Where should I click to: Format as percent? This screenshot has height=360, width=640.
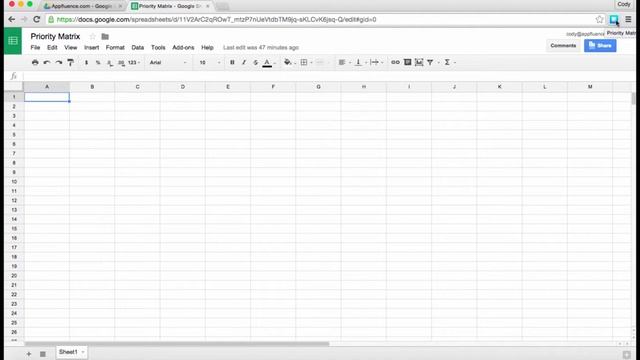(x=98, y=62)
